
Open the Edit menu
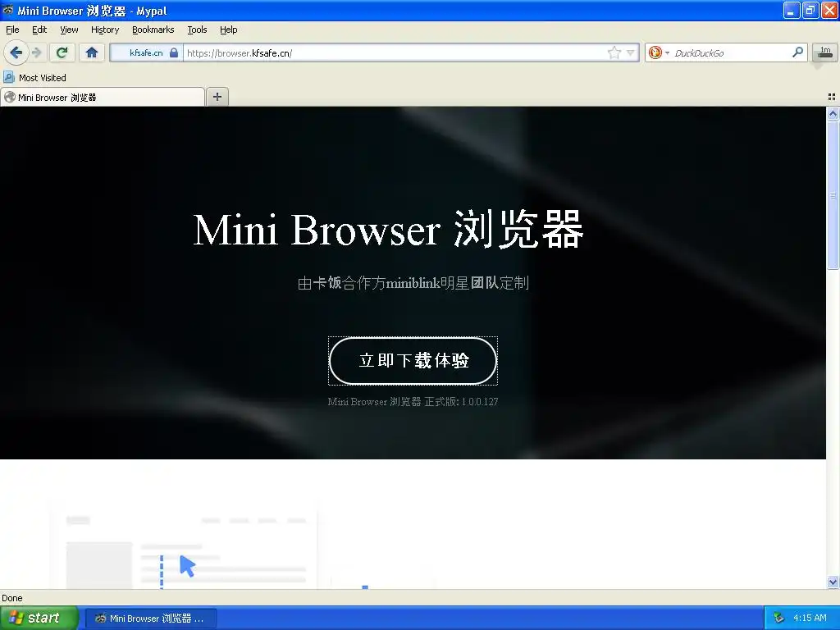[39, 30]
